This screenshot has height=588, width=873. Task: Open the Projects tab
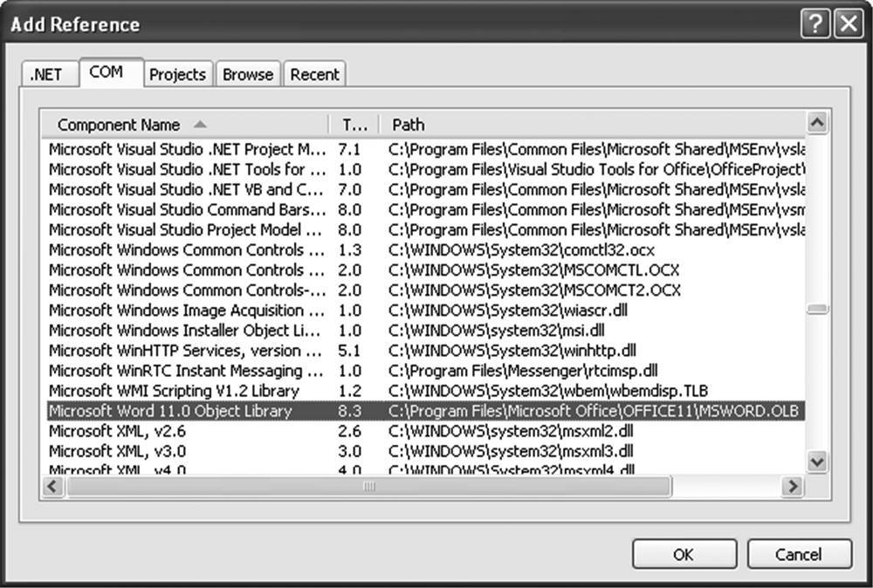point(177,74)
